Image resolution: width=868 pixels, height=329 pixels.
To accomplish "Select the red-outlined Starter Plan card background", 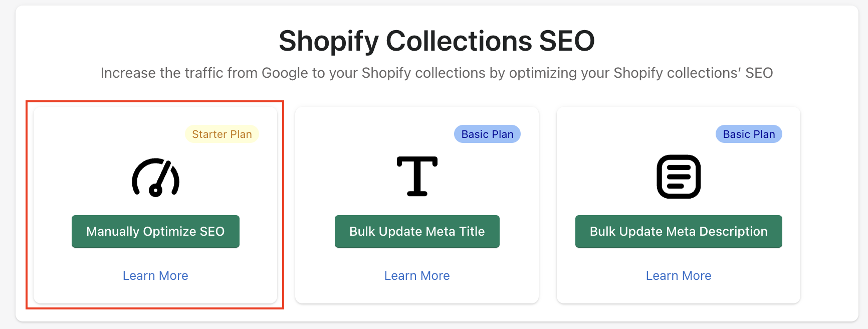I will point(80,166).
